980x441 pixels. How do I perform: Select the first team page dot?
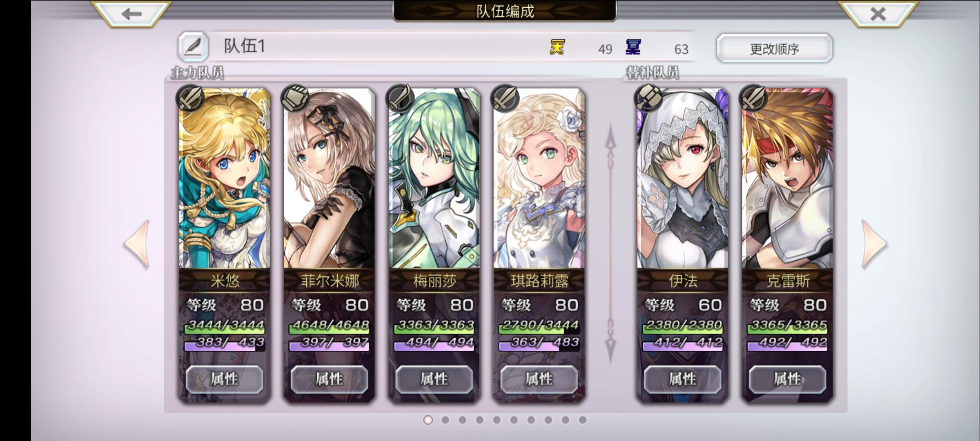pyautogui.click(x=428, y=420)
